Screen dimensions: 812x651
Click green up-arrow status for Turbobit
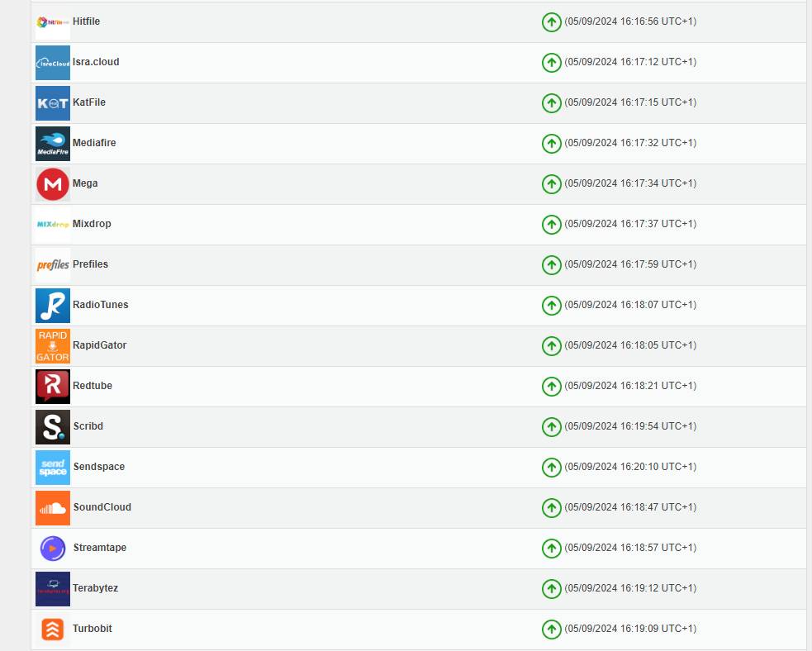552,630
